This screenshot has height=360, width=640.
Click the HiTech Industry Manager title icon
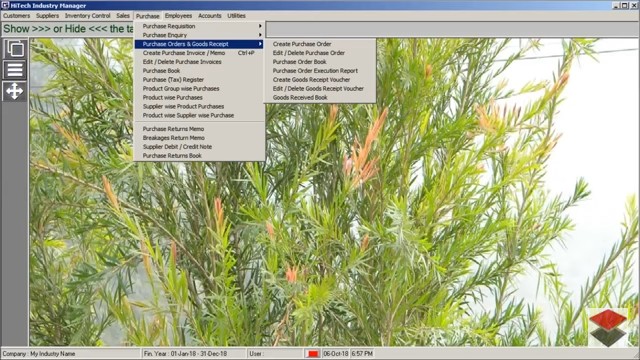(x=5, y=5)
